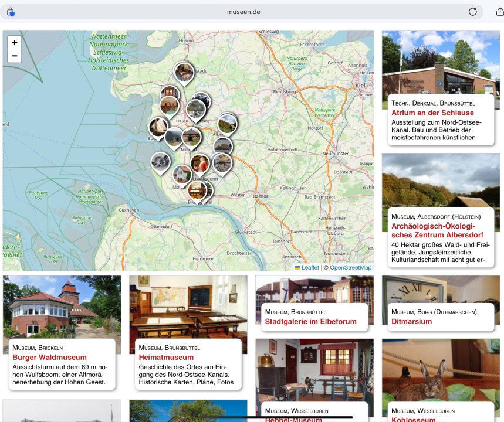504x422 pixels.
Task: Open the browser share menu
Action: coord(499,12)
